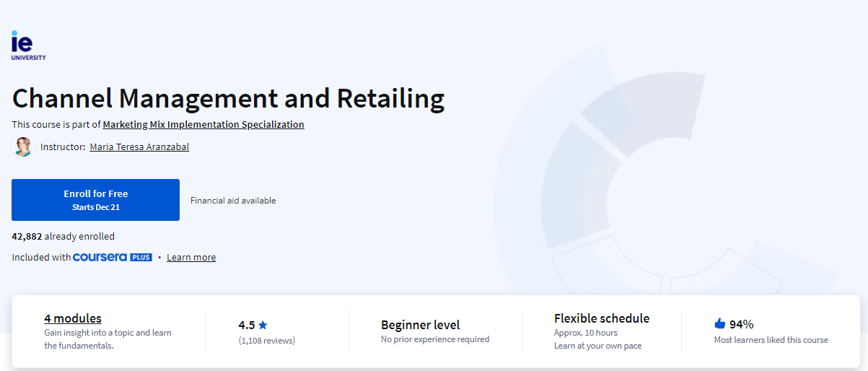
Task: Open the instructor's profile photo
Action: coord(23,147)
